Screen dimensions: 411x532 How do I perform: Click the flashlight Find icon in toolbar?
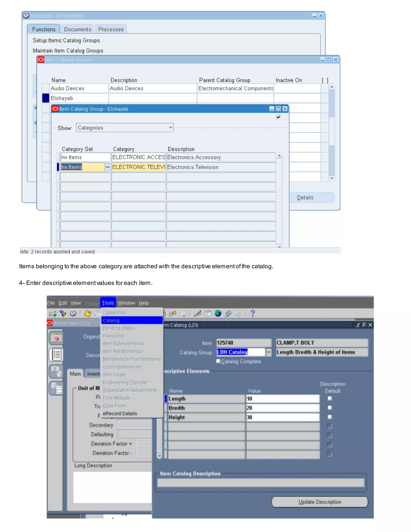point(63,313)
